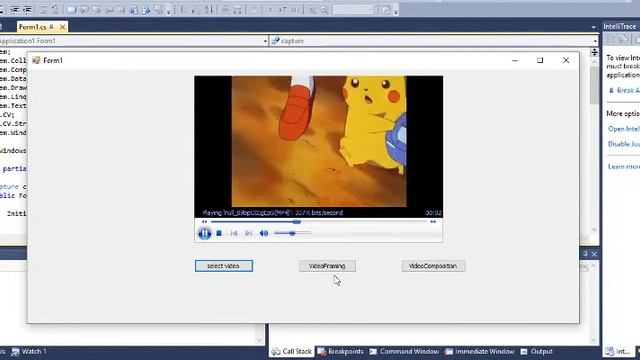The height and width of the screenshot is (360, 640).
Task: Click the increase indent toolbar icon
Action: [27, 9]
